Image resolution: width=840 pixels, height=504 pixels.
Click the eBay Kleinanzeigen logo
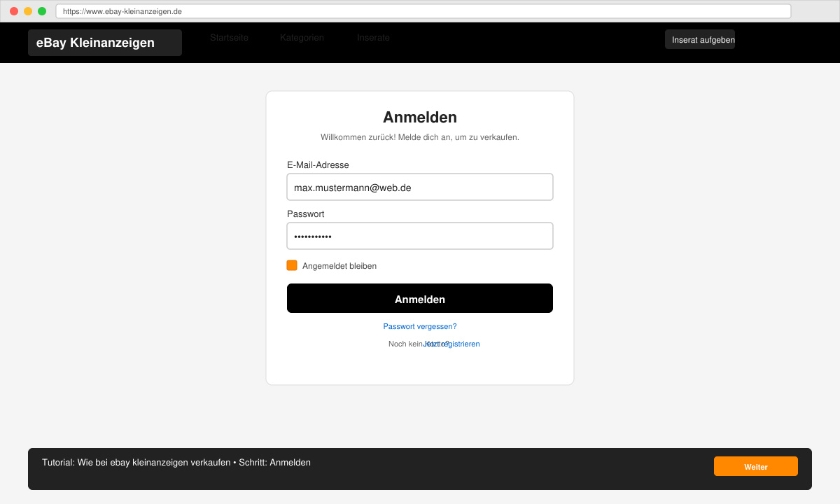click(105, 43)
